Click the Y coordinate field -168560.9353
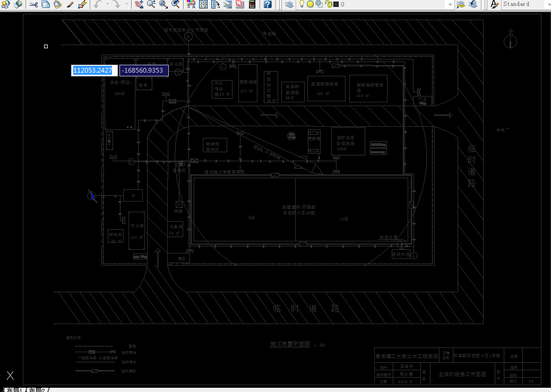Image resolution: width=551 pixels, height=392 pixels. coord(144,70)
